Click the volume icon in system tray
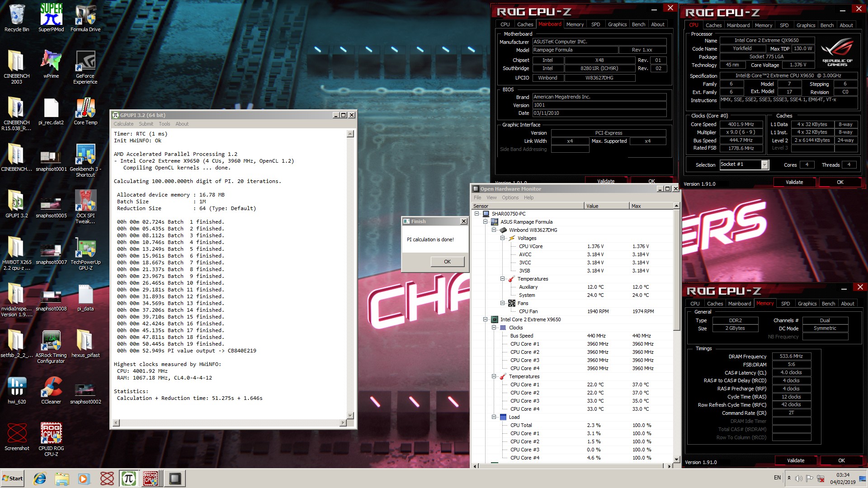Viewport: 868px width, 488px height. (x=799, y=479)
